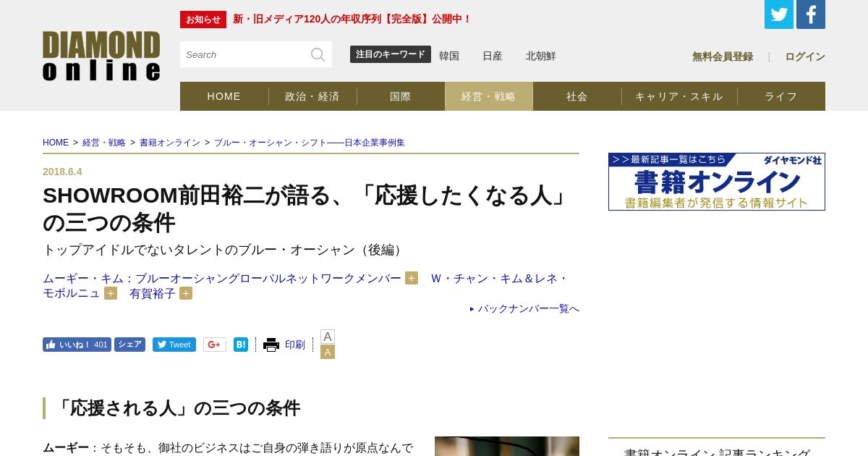Click the Facebook like button
Screen dimensions: 868x456
click(x=77, y=345)
